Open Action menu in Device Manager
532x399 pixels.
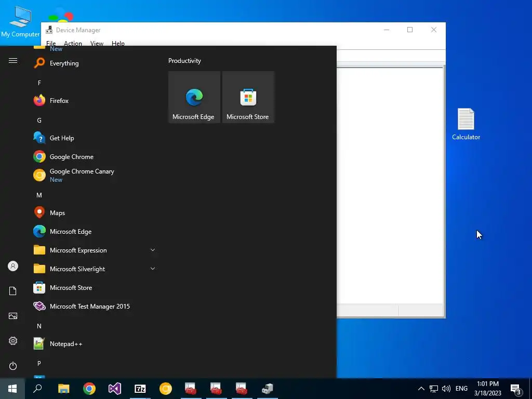click(73, 44)
